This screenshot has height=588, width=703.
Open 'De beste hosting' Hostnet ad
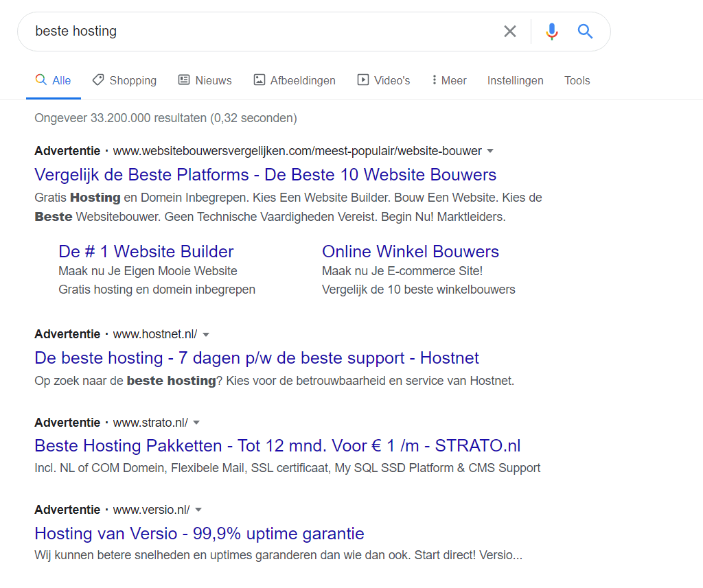click(x=257, y=358)
